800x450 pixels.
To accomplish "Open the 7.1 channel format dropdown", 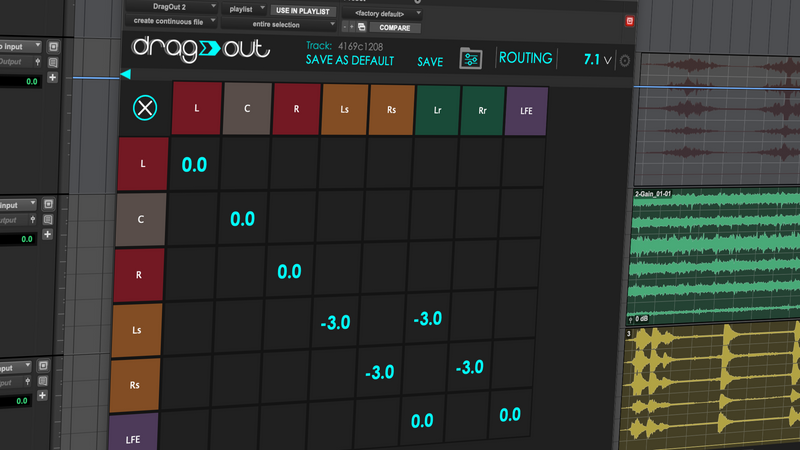I will pos(597,60).
